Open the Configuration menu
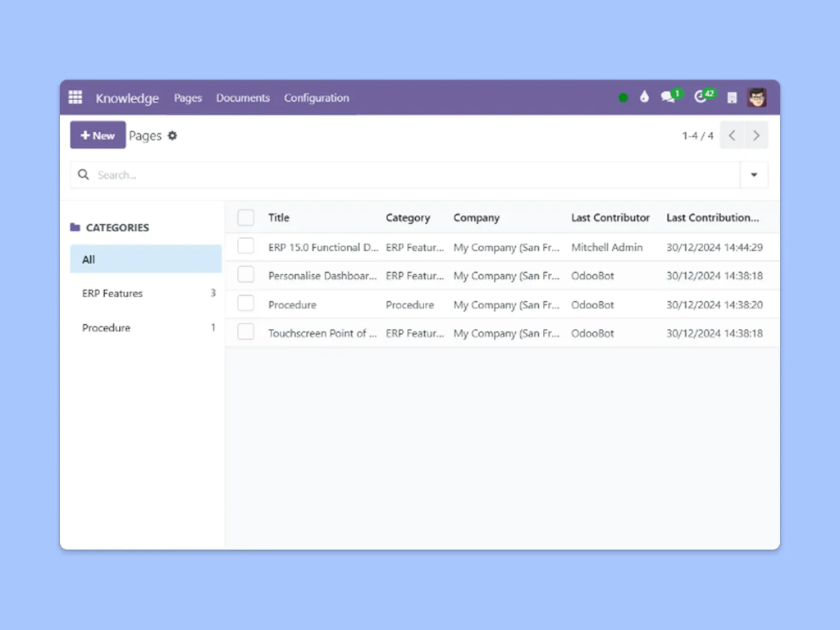Screen dimensions: 840x630 pos(317,98)
